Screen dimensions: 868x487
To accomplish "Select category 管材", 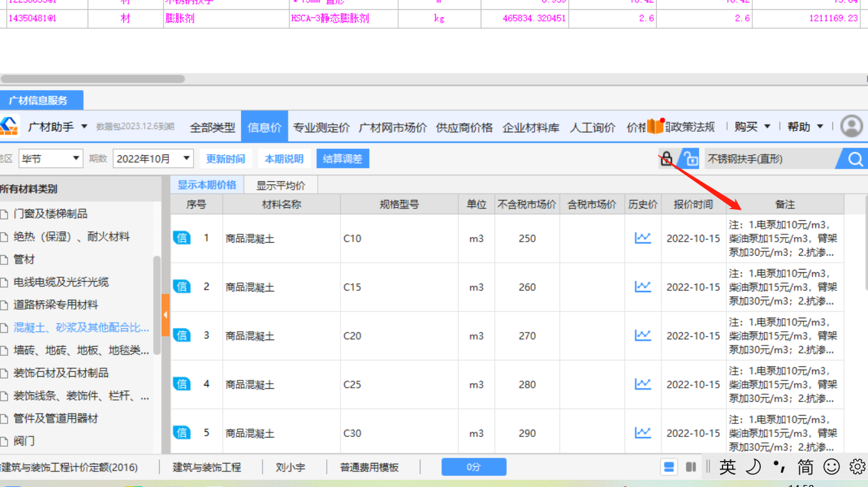I will click(x=24, y=259).
